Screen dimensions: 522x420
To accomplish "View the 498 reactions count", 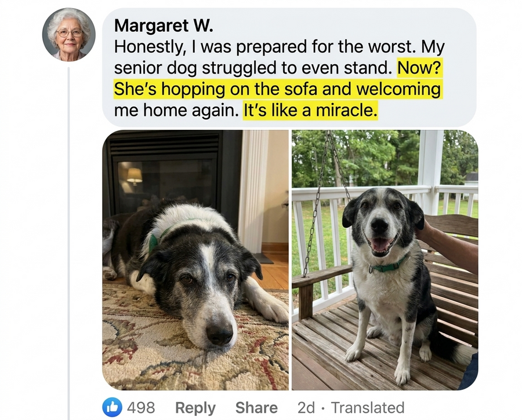I will tap(141, 407).
